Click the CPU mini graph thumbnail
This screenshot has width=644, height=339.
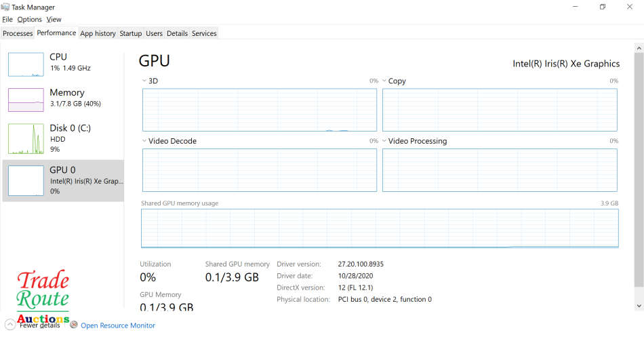coord(26,64)
